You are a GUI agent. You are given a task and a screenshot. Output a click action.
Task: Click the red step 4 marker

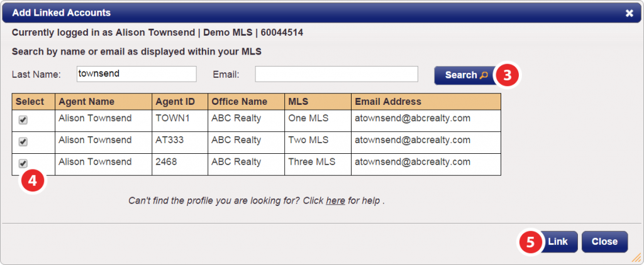[33, 181]
